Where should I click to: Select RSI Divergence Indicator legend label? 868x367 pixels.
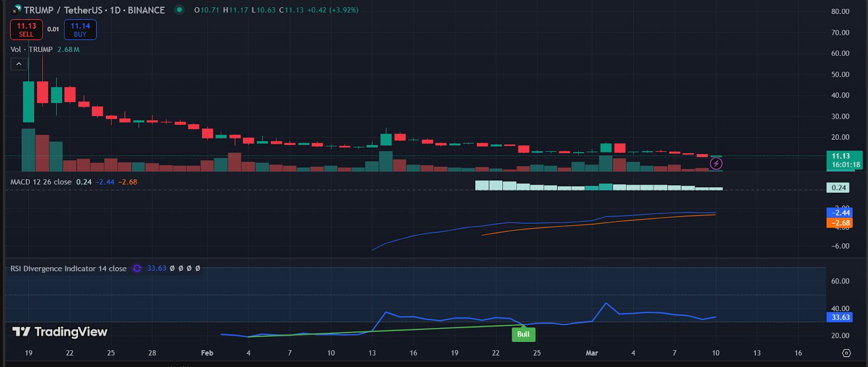click(68, 268)
